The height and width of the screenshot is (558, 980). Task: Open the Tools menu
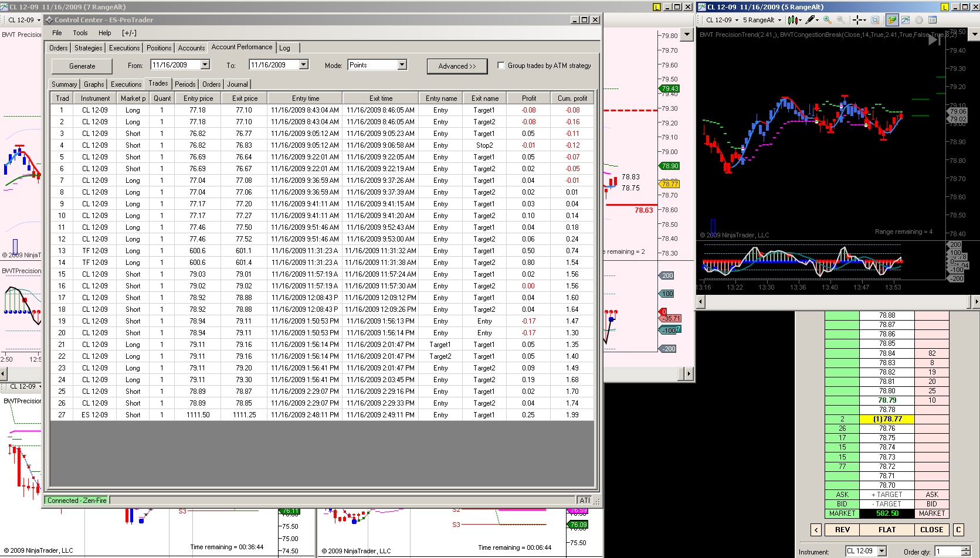click(80, 33)
